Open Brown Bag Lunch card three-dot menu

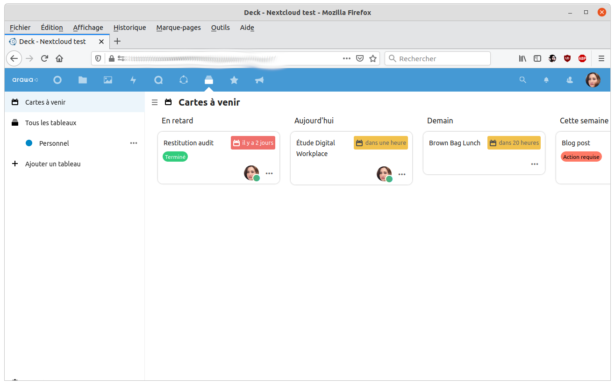click(535, 164)
